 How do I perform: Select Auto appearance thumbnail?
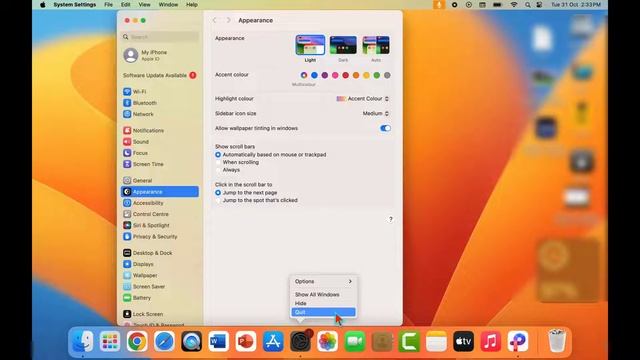(376, 45)
